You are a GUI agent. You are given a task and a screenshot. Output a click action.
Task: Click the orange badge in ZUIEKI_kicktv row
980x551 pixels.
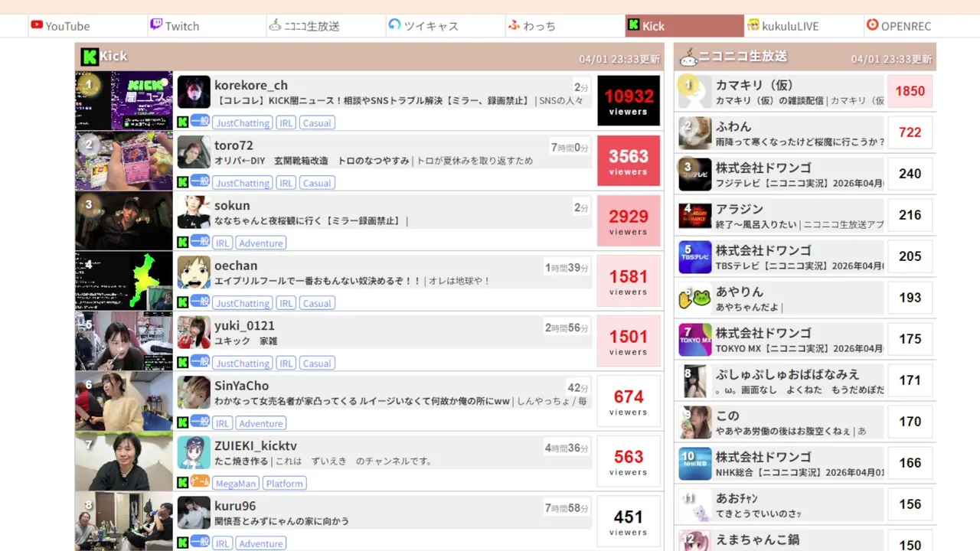[x=200, y=482]
